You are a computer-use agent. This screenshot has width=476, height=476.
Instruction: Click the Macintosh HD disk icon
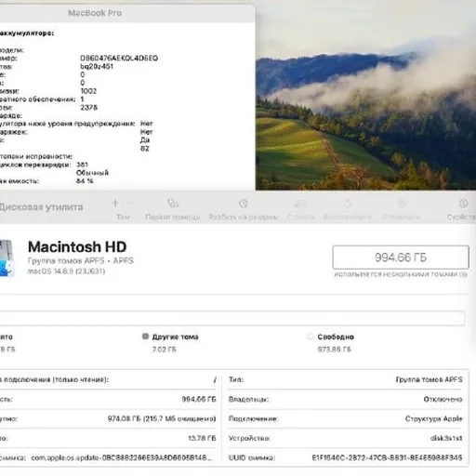(x=7, y=258)
